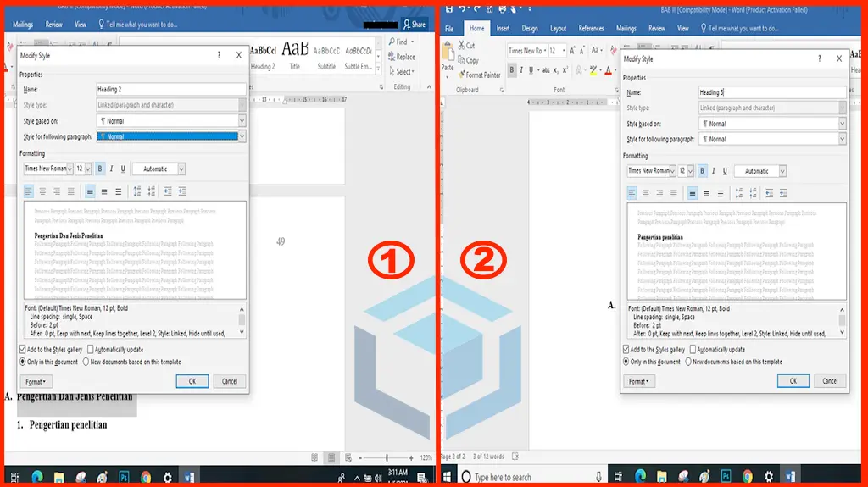Image resolution: width=868 pixels, height=487 pixels.
Task: Click OK in the Heading 3 Modify Style dialog
Action: click(x=793, y=381)
